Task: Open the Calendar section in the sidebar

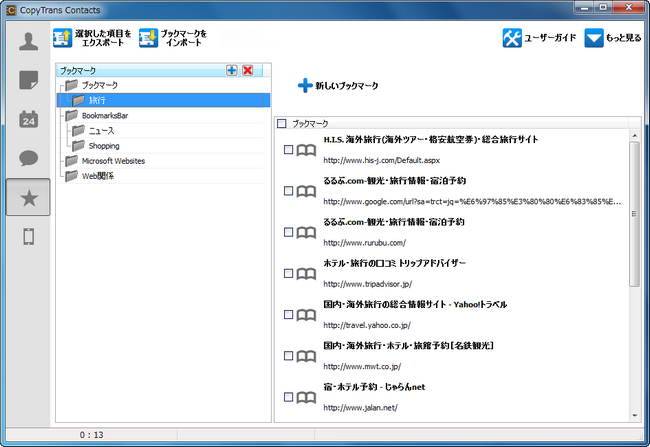Action: click(x=28, y=119)
